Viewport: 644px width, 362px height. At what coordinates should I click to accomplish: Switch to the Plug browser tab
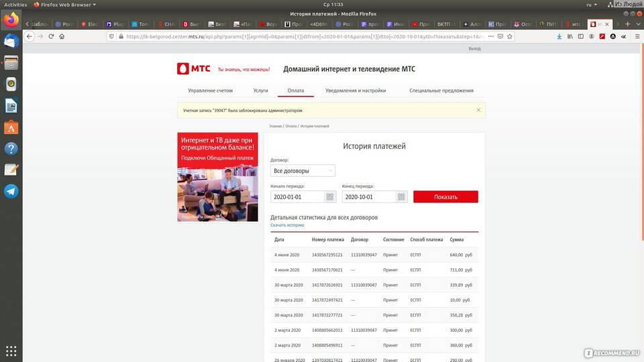[x=115, y=24]
